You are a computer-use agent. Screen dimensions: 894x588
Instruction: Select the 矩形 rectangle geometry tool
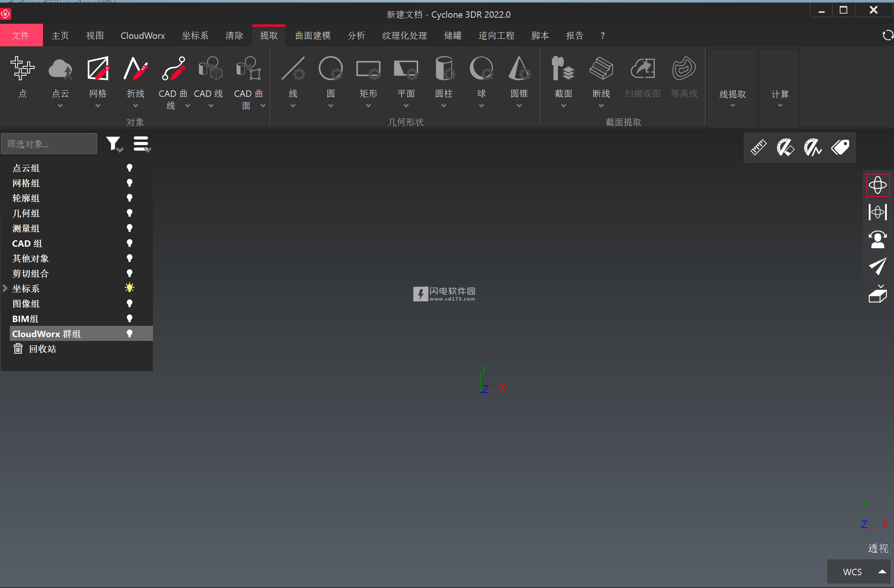[x=368, y=69]
